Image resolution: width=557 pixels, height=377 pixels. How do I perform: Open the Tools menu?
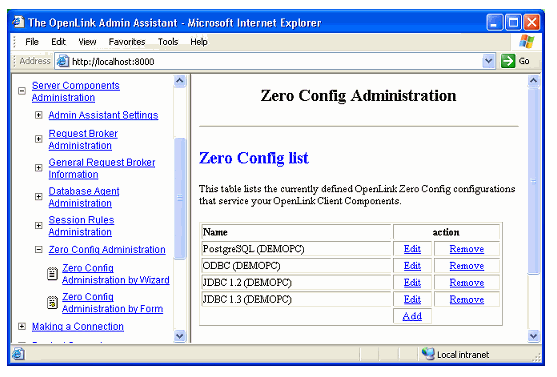tap(168, 42)
